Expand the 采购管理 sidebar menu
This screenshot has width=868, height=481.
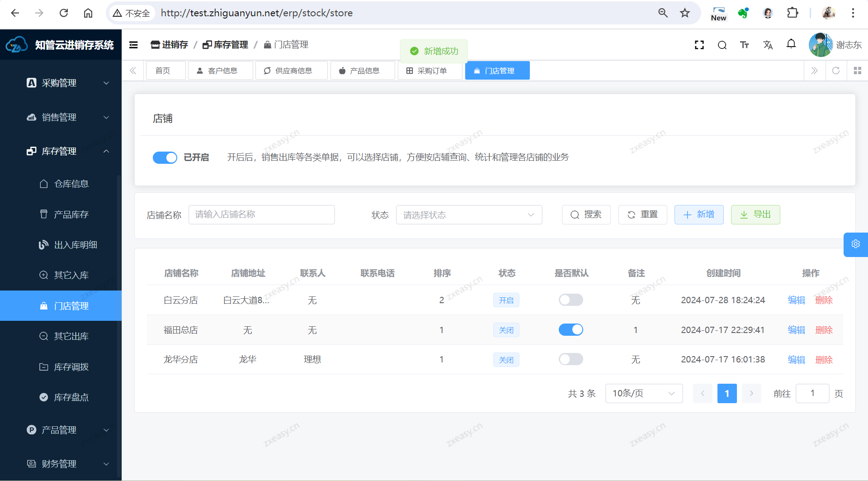[x=68, y=83]
